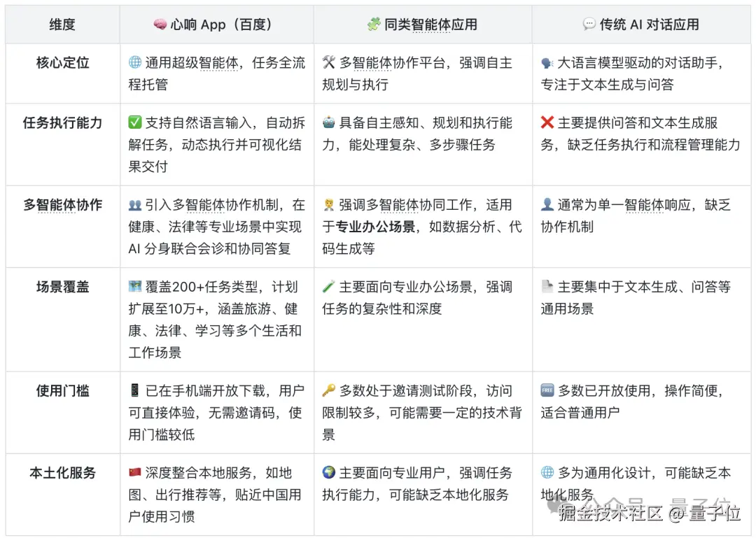Click the 多智能体协作 row label
Screen dimensions: 756x538
(63, 205)
